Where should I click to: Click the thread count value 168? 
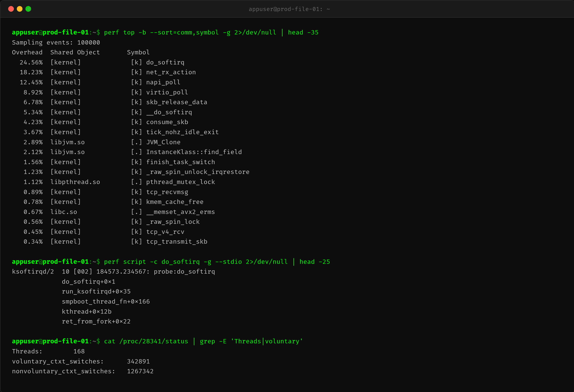[79, 351]
